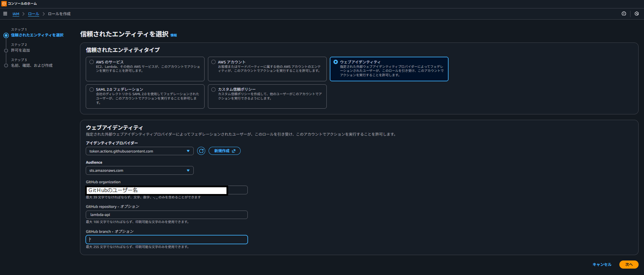Select step 3 名前、確認、および作成

point(32,65)
